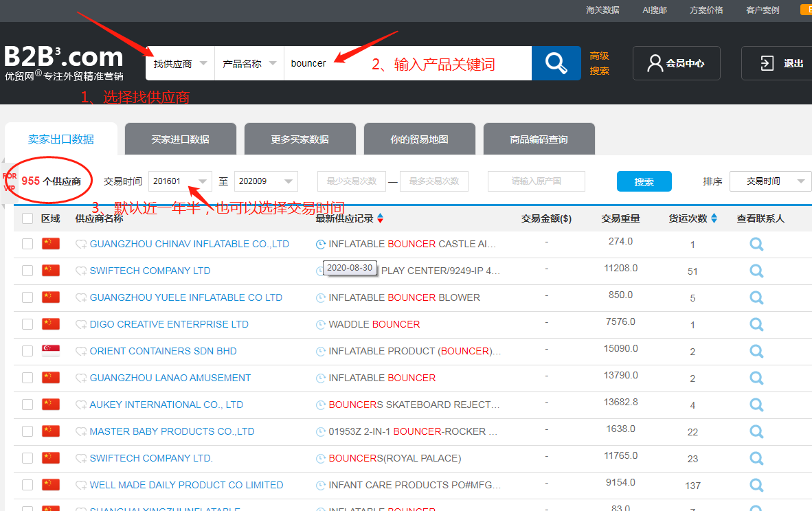Check the AUKEY INTERNATIONAL row
The image size is (812, 511).
(27, 405)
